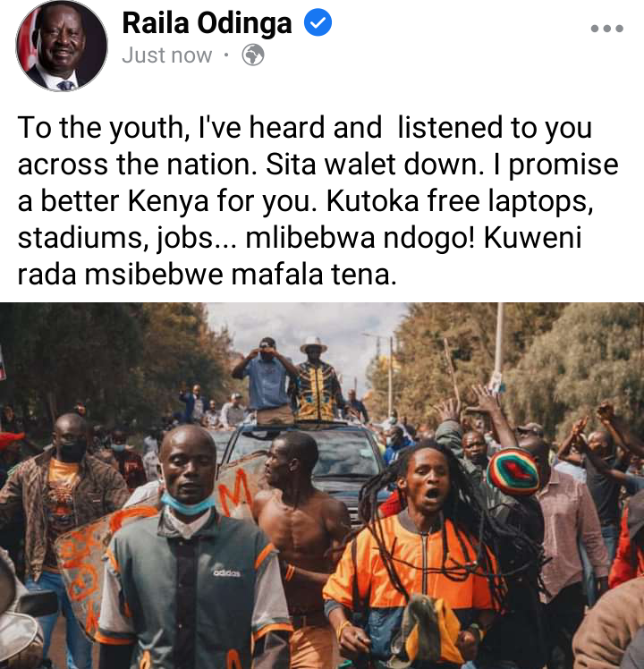This screenshot has height=669, width=644.
Task: Click the blue face mask under the man's chin
Action: [x=187, y=504]
